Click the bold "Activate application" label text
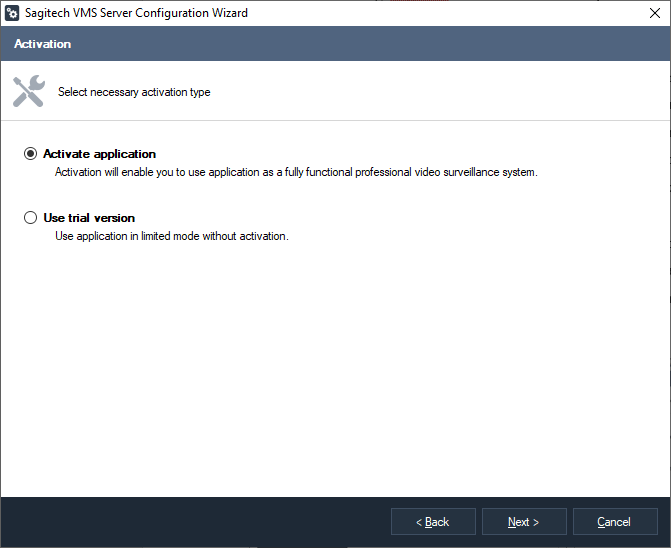 [x=99, y=154]
